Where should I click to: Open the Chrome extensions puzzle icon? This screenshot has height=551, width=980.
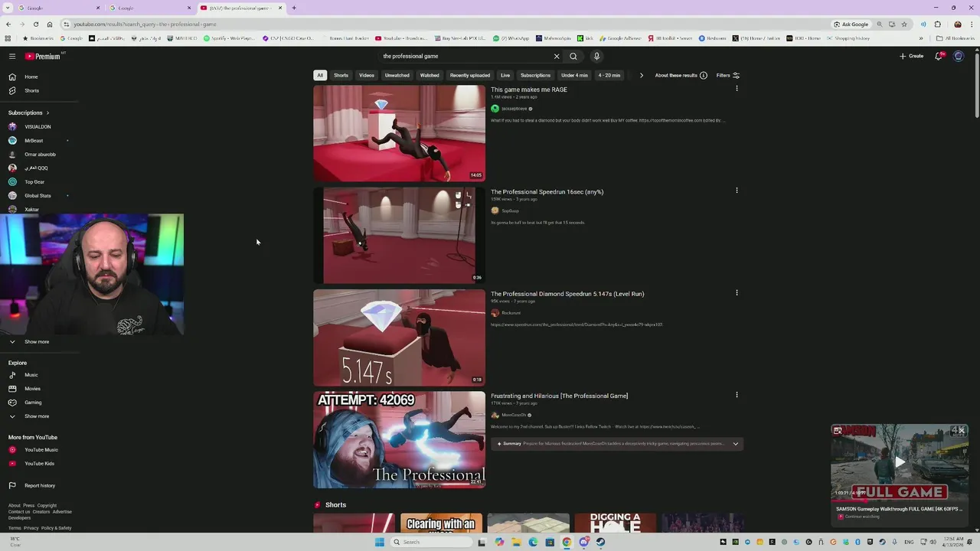coord(937,24)
